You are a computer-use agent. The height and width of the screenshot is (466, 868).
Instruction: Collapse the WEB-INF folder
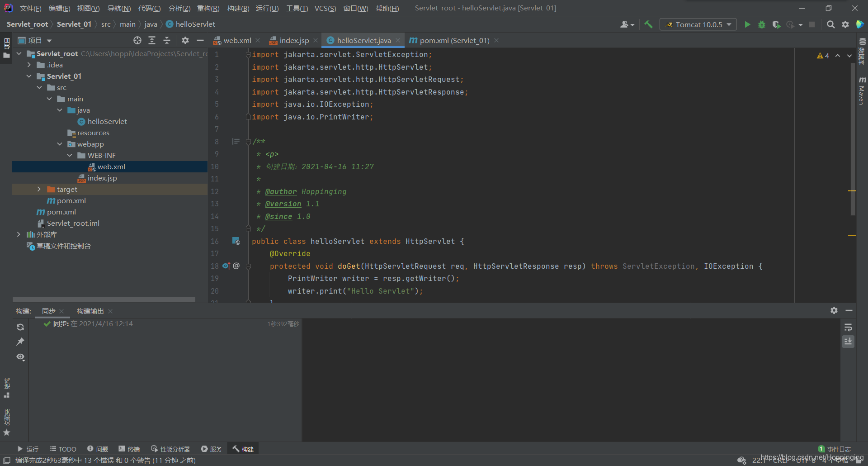point(70,155)
